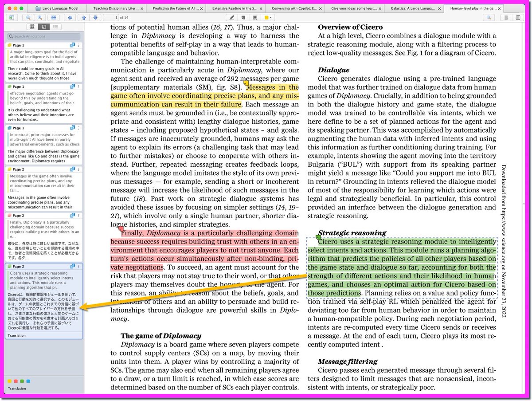Screen dimensions: 532x401
Task: Go back with the left arrow button
Action: [x=69, y=17]
